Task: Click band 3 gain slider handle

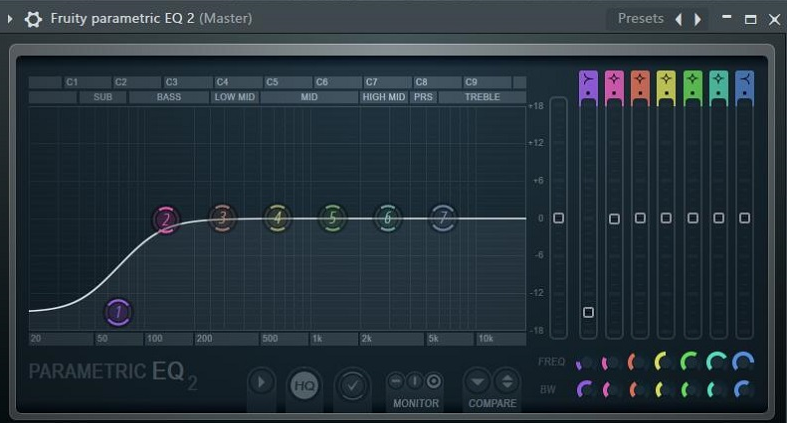Action: pos(640,218)
